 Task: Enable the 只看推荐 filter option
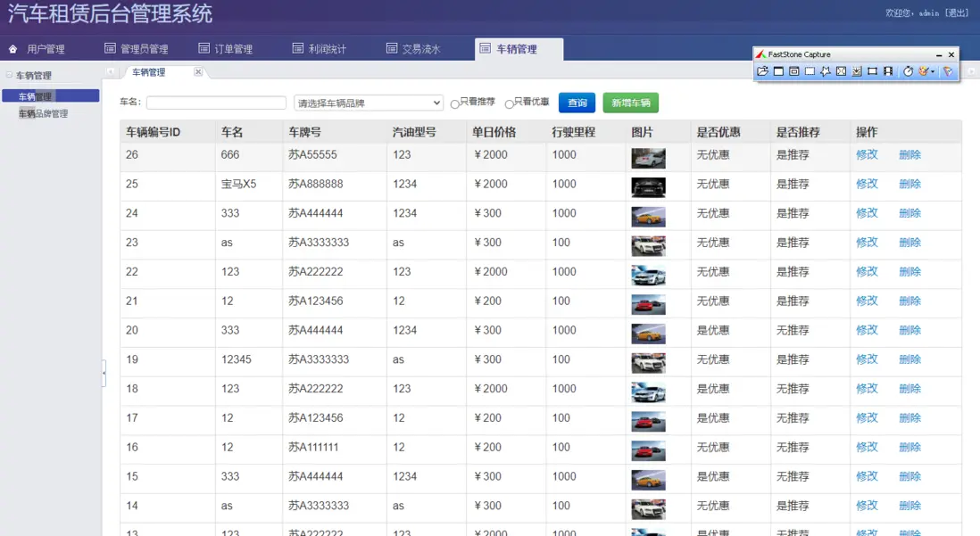457,103
